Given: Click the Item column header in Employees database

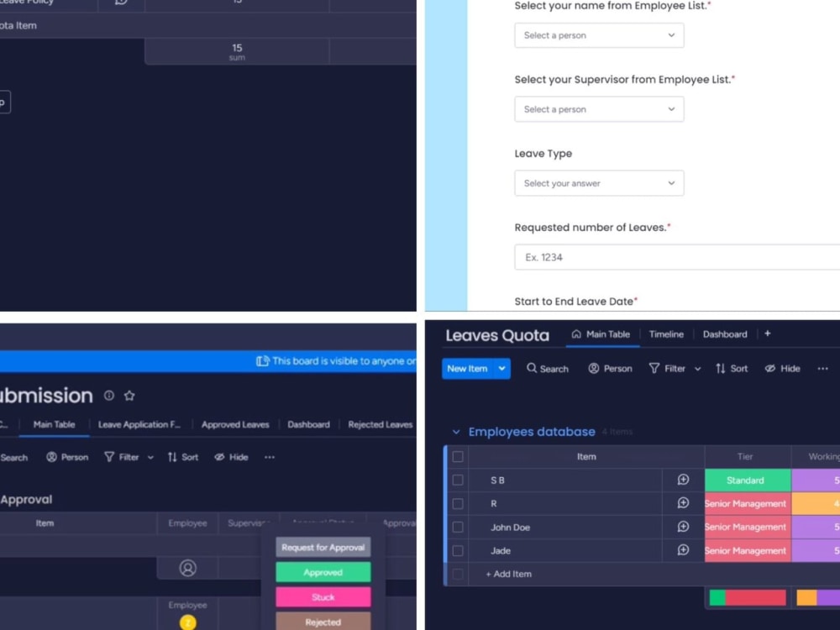Looking at the screenshot, I should pos(586,456).
